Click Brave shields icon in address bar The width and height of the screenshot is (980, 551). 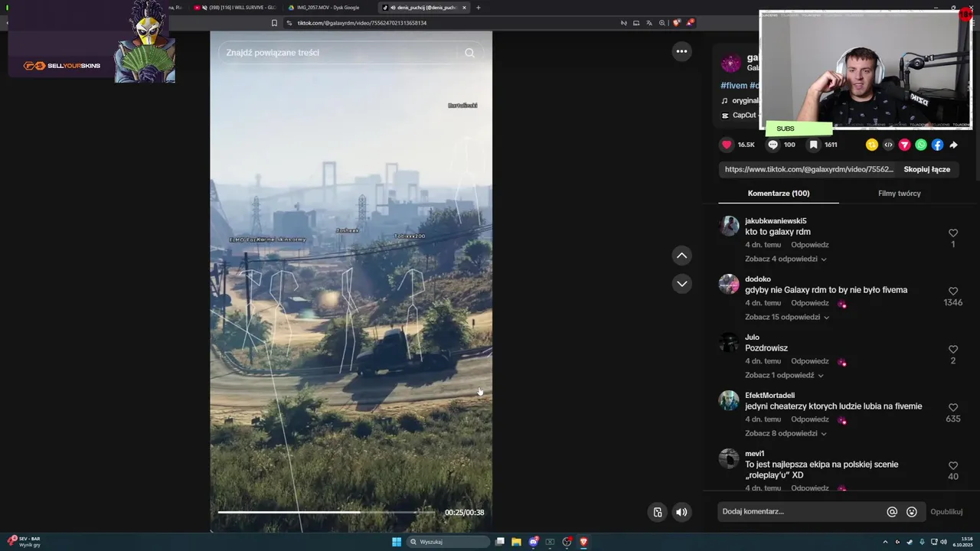pyautogui.click(x=676, y=23)
